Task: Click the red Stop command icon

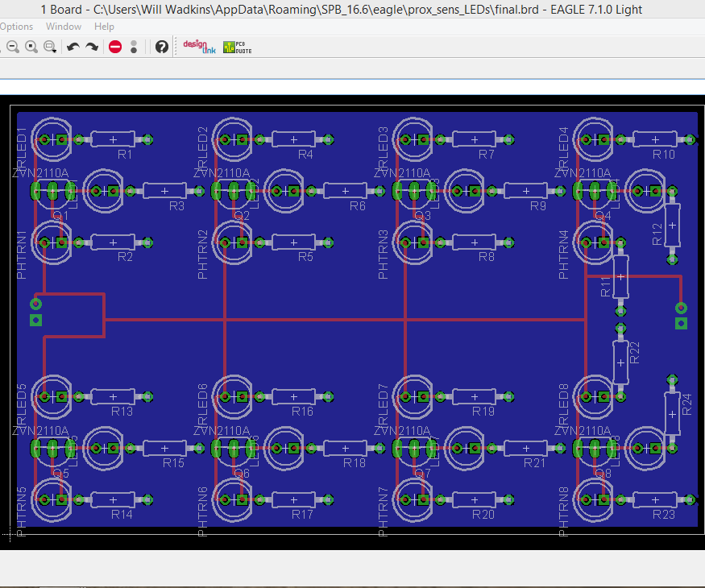Action: pyautogui.click(x=114, y=46)
